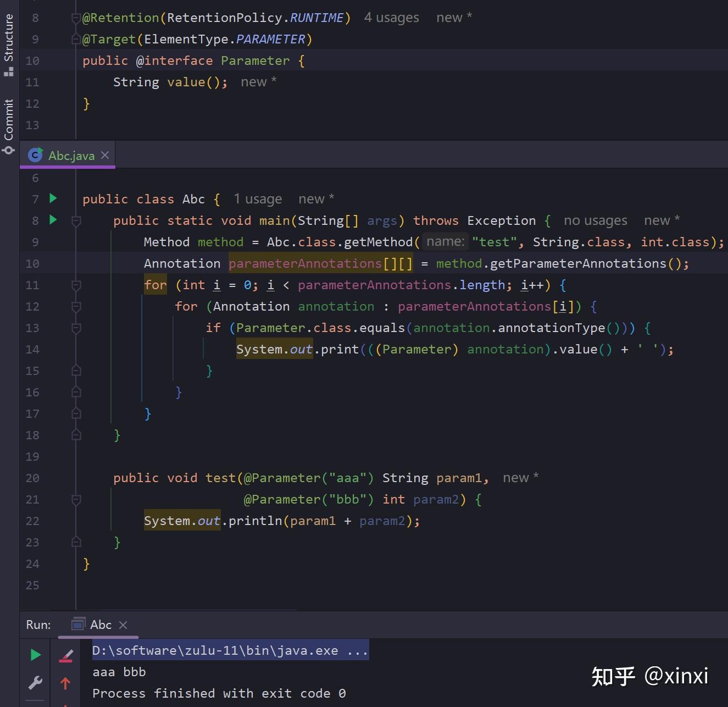The image size is (728, 707).
Task: Click line number 25 in the gutter
Action: tap(32, 585)
